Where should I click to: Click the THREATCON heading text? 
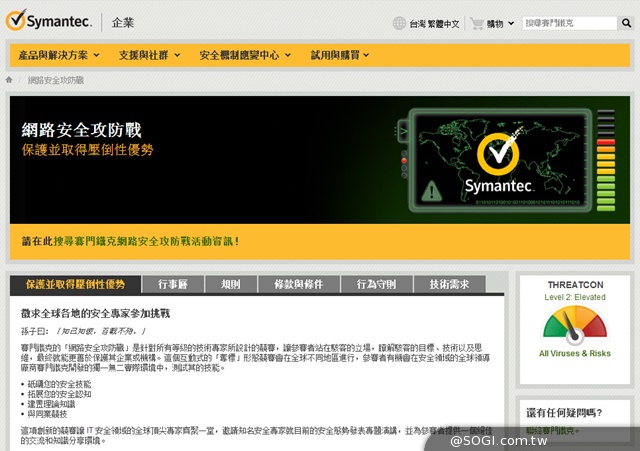coord(575,284)
